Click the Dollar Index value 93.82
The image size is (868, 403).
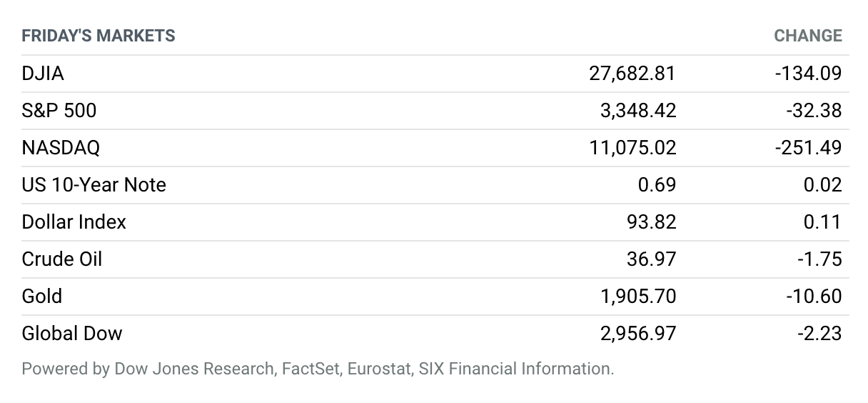(652, 222)
